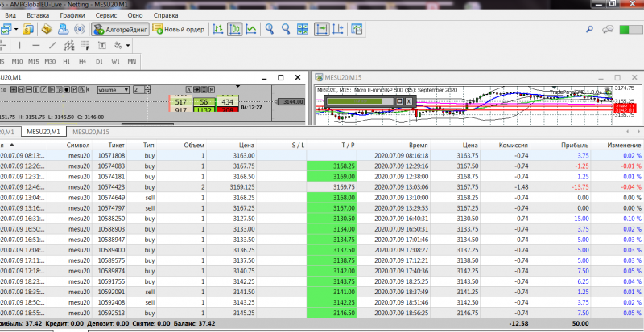
Task: Toggle the Алготрейдинг button
Action: pyautogui.click(x=120, y=30)
